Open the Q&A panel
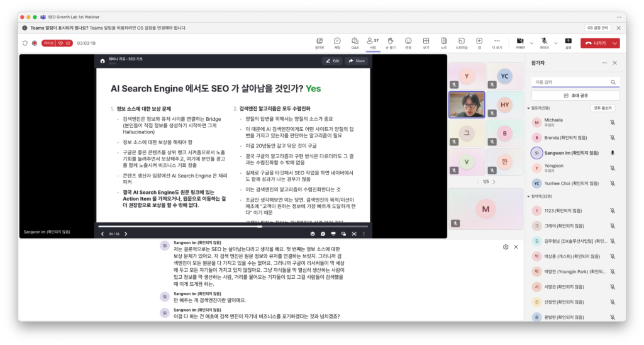644x345 pixels. [x=355, y=43]
